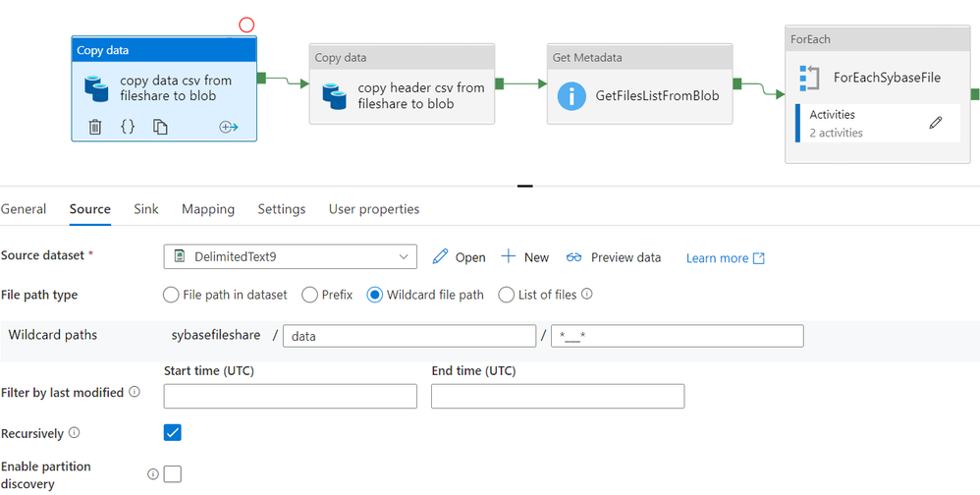Image resolution: width=980 pixels, height=495 pixels.
Task: Click Preview data button
Action: [614, 257]
